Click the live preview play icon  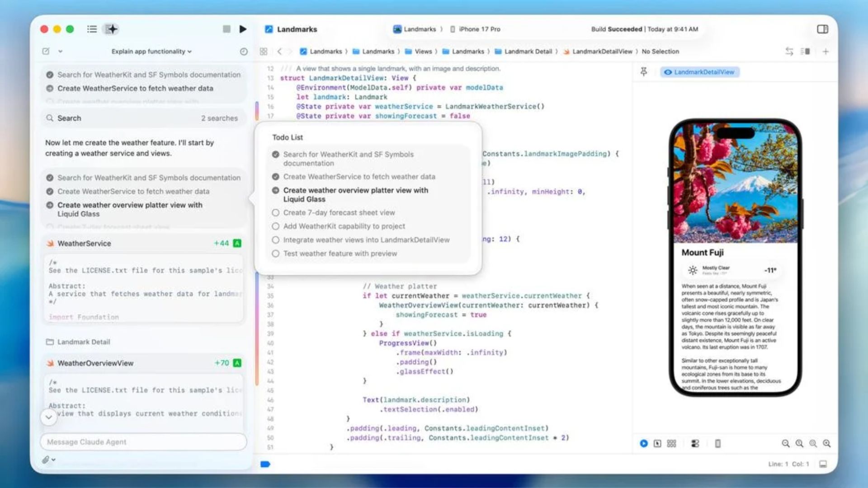tap(644, 443)
